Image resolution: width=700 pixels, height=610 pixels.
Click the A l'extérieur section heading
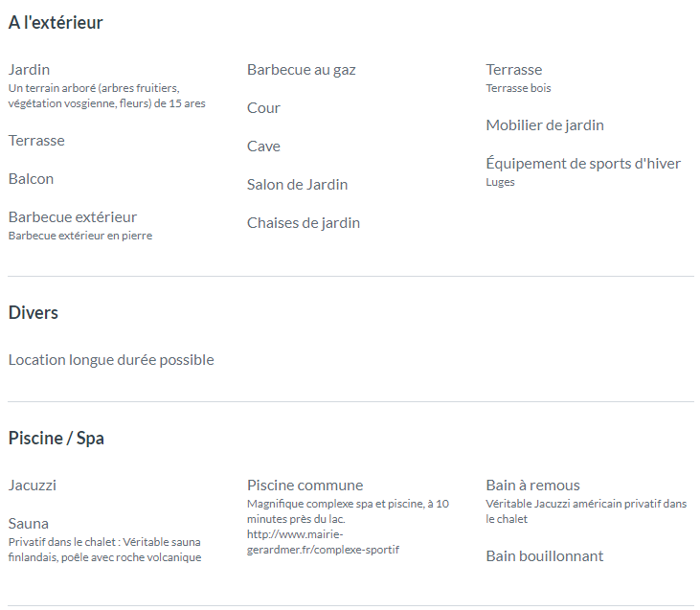pos(56,22)
